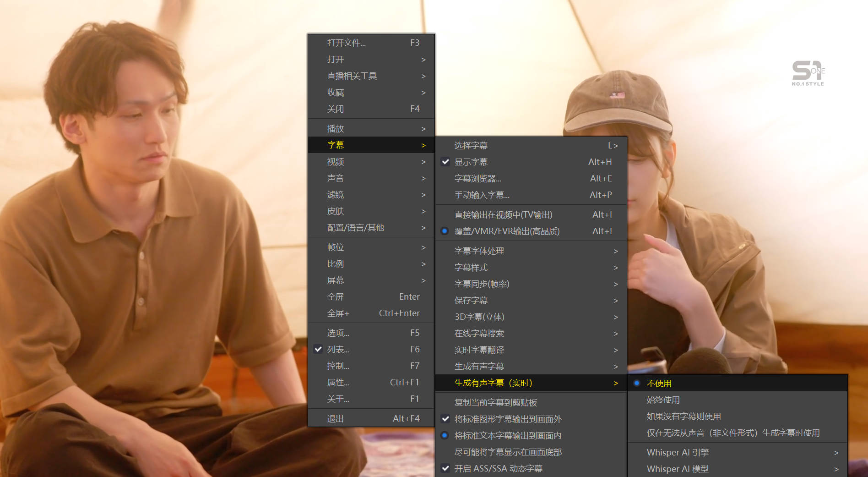The image size is (868, 477).
Task: Expand the 打开 submenu
Action: [371, 60]
